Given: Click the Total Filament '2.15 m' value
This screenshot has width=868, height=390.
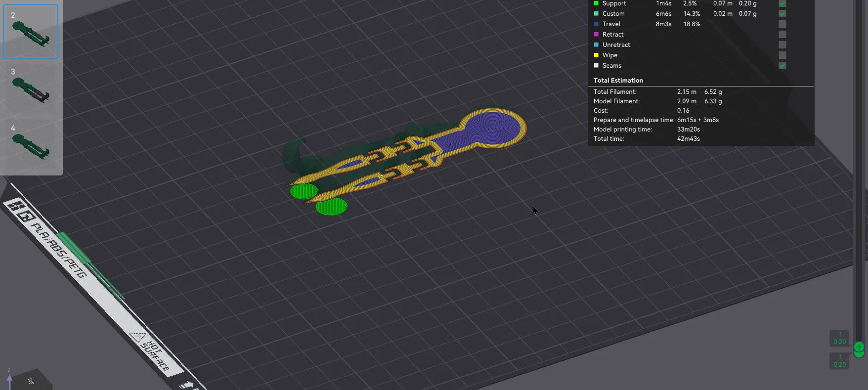Looking at the screenshot, I should coord(687,92).
